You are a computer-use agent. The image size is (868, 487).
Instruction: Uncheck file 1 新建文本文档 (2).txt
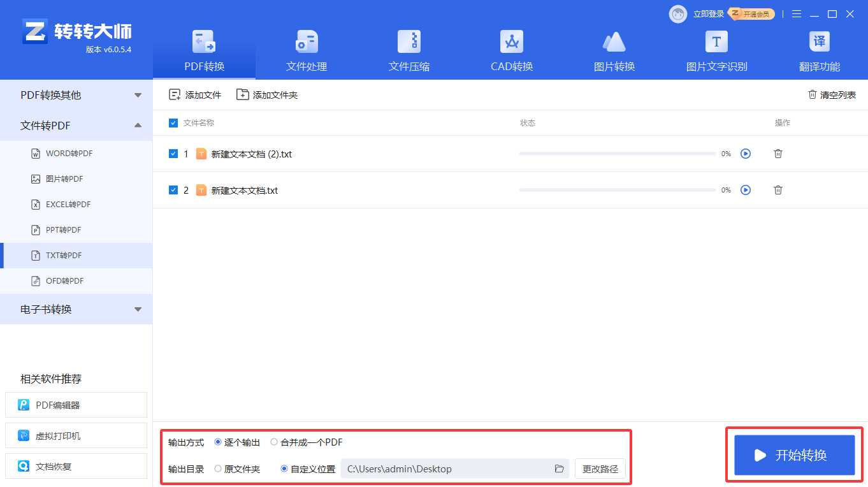coord(173,154)
